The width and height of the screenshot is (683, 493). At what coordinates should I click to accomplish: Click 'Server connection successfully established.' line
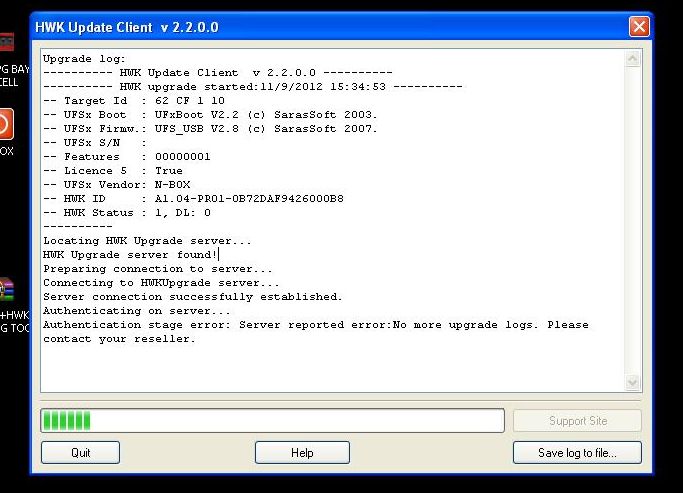coord(193,297)
